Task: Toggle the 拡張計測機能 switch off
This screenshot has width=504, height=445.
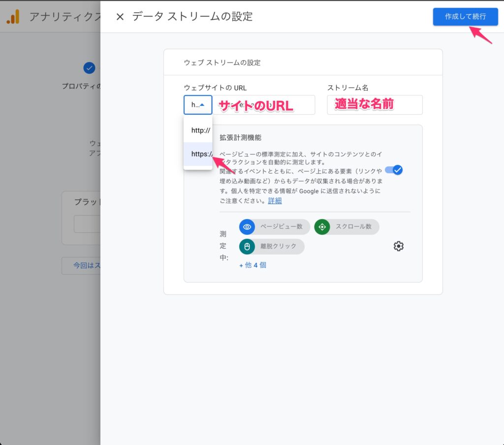Action: click(x=394, y=170)
